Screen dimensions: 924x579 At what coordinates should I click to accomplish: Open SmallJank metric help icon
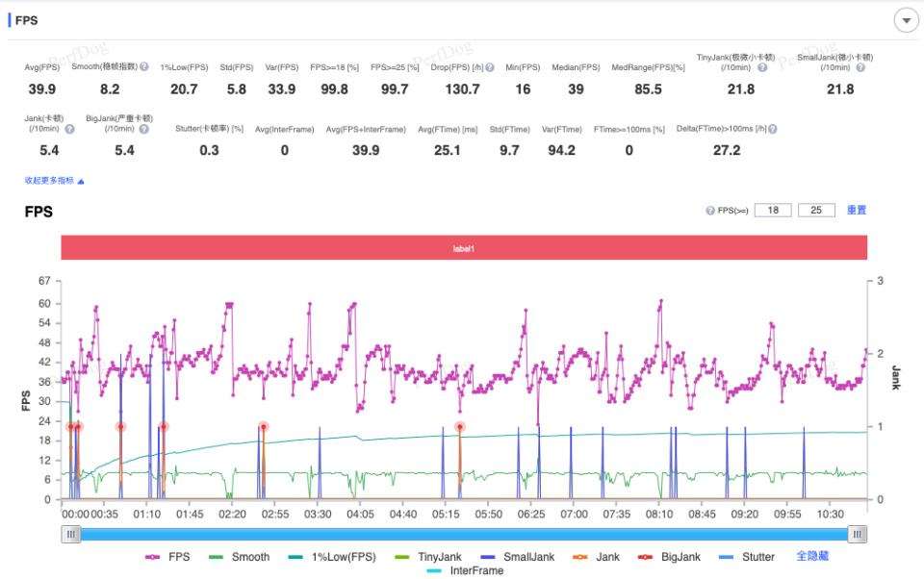[x=860, y=67]
